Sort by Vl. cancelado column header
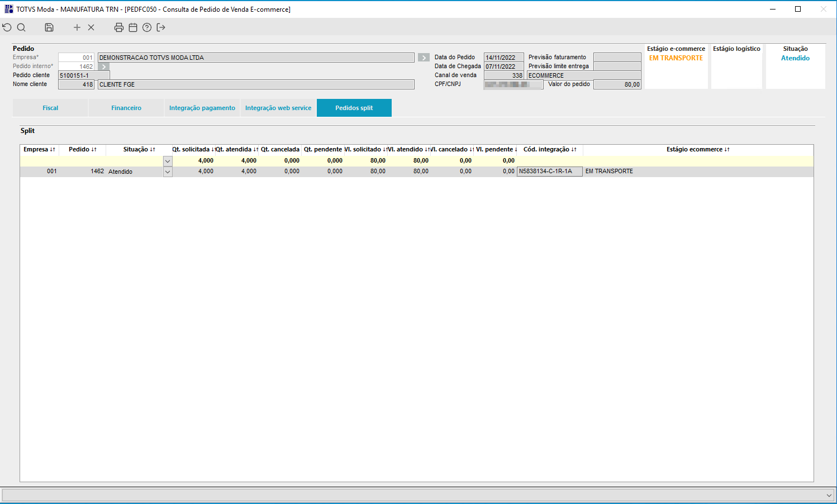 click(452, 149)
